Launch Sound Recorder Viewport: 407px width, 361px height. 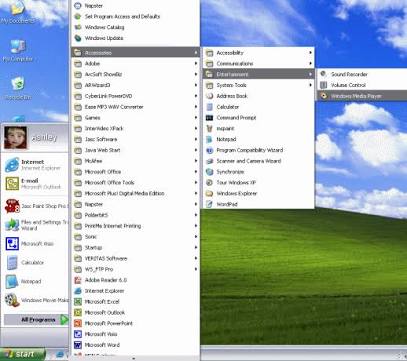coord(361,74)
